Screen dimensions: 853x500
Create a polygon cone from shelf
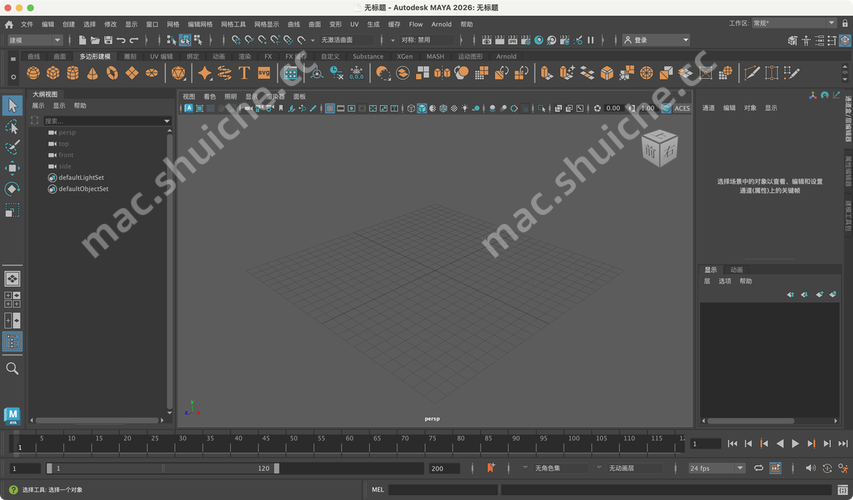92,73
